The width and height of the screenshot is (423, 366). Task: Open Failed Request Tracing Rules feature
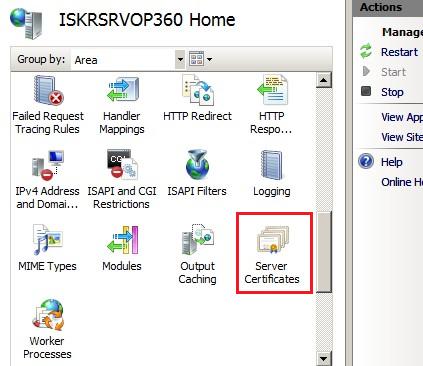[48, 104]
